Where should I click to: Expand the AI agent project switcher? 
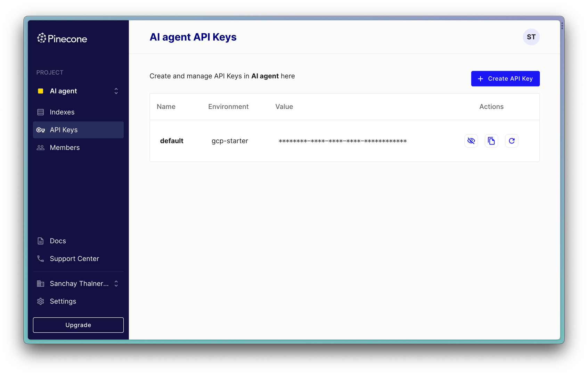(116, 91)
